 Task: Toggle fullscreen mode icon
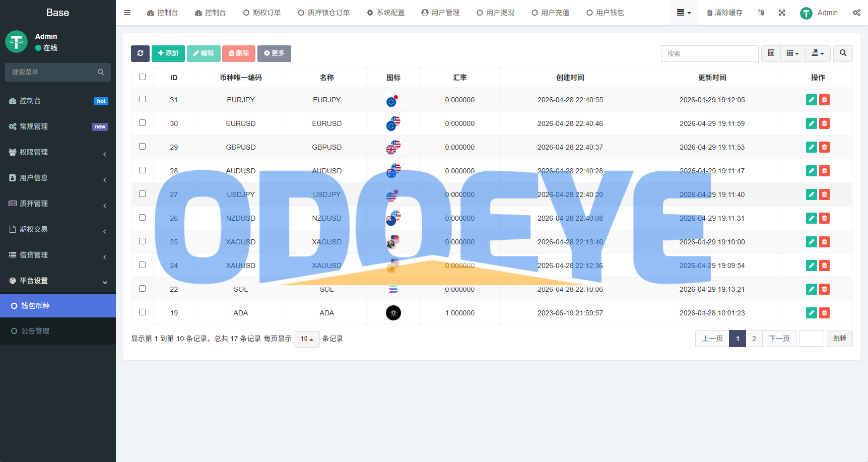pyautogui.click(x=782, y=13)
